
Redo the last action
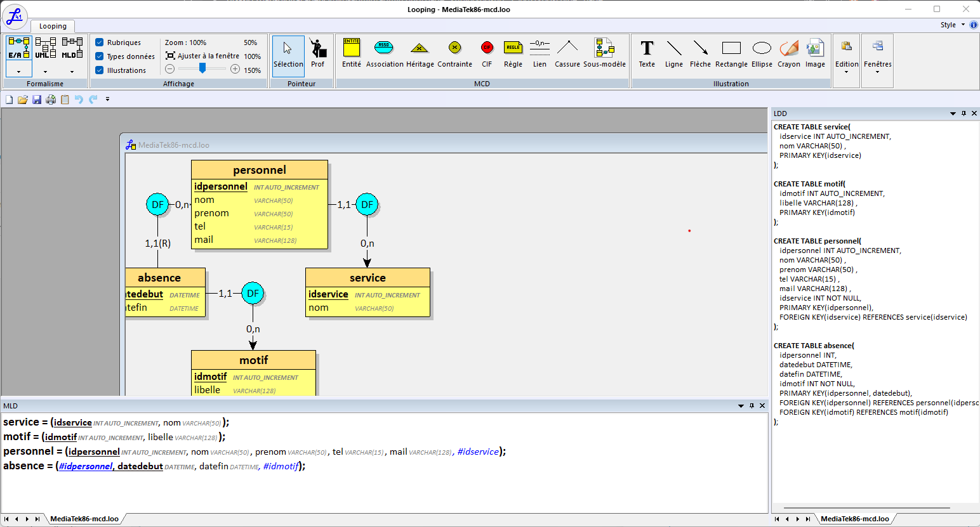(x=93, y=100)
